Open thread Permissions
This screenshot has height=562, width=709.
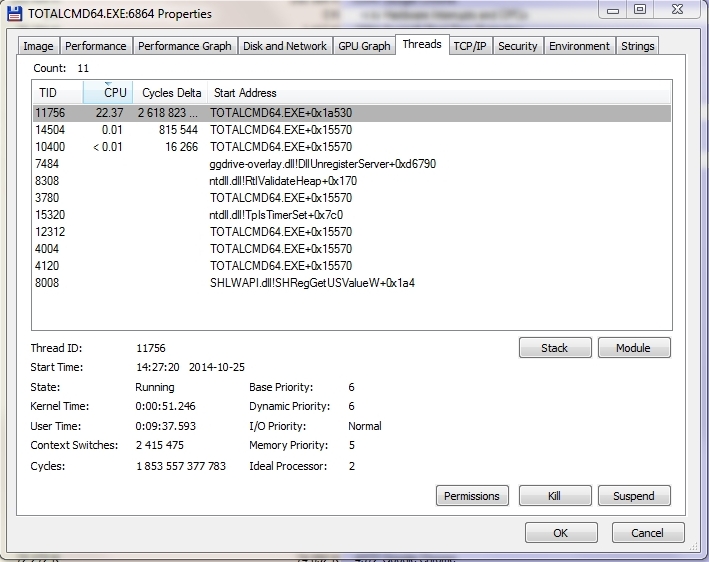pyautogui.click(x=472, y=496)
